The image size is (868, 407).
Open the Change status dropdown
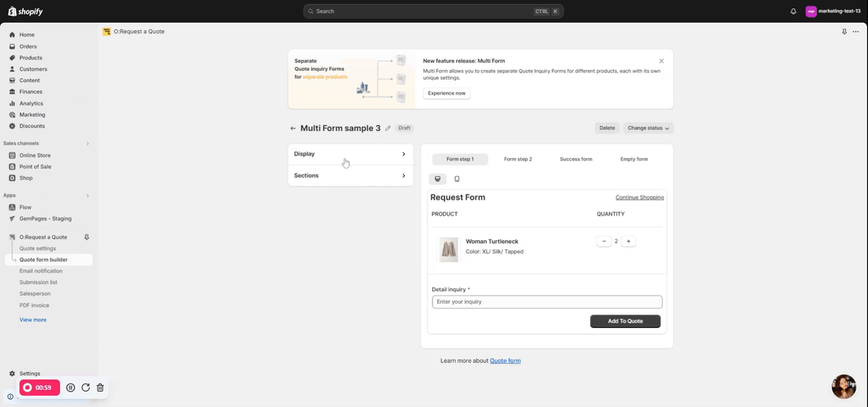(648, 128)
